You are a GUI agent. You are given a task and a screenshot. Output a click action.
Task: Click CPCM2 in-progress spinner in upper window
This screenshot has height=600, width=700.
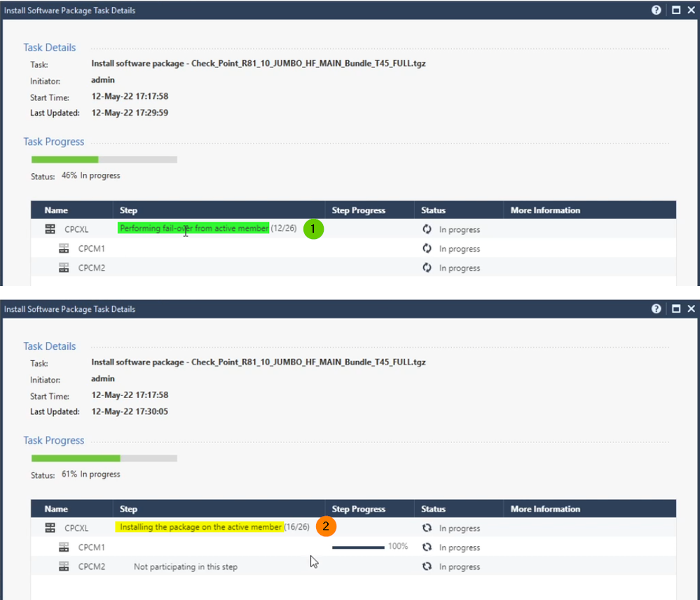tap(427, 268)
